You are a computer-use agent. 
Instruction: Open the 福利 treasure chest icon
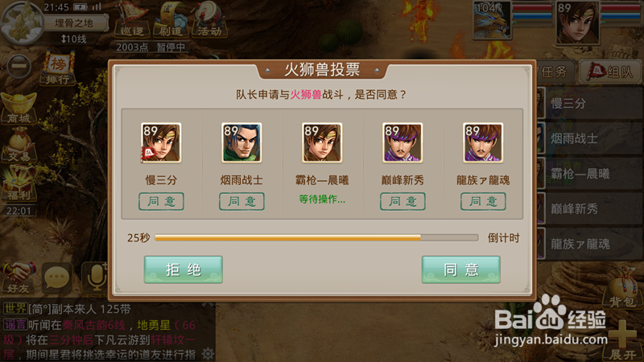point(19,183)
